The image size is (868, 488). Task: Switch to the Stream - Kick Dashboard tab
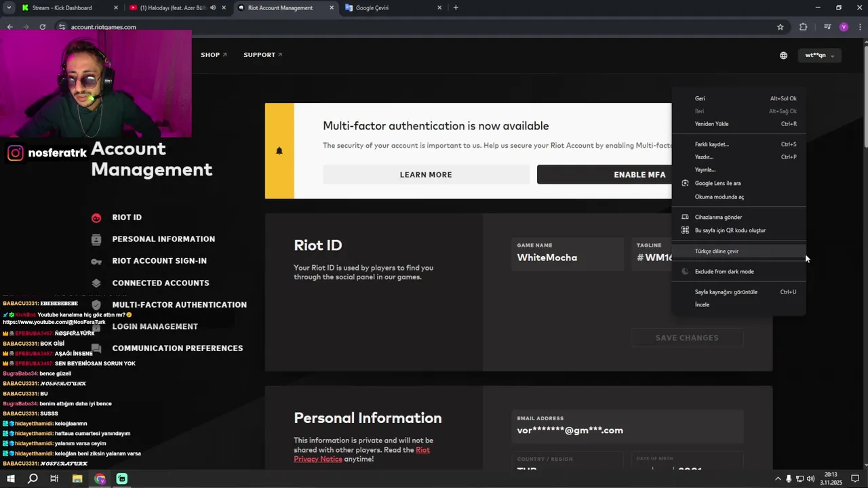pyautogui.click(x=62, y=8)
